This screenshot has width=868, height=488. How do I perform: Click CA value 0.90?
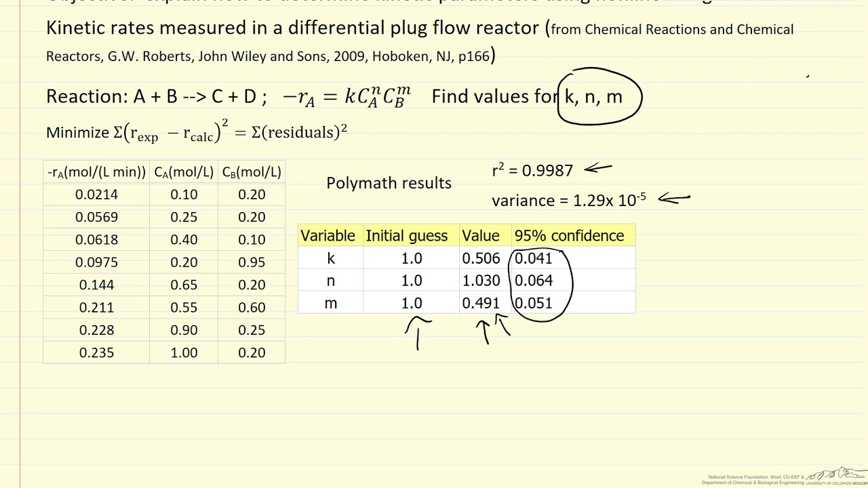184,330
